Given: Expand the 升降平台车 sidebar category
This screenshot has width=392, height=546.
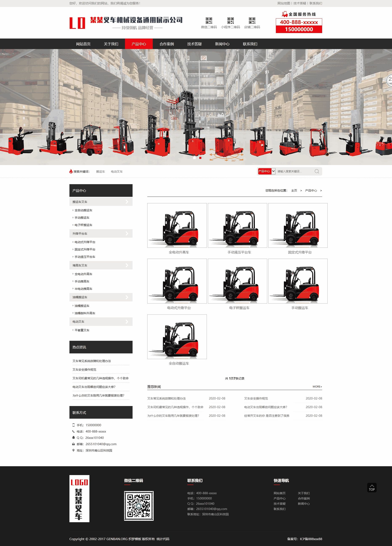Looking at the screenshot, I should (x=101, y=233).
